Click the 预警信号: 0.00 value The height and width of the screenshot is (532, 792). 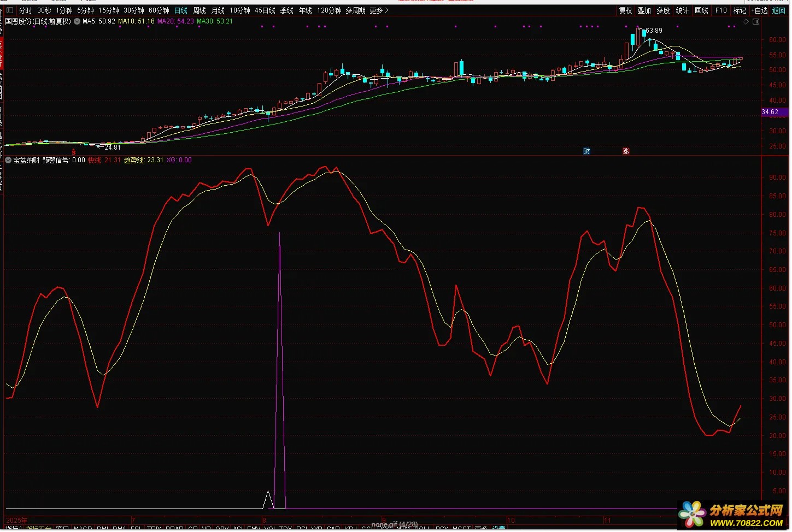point(64,160)
